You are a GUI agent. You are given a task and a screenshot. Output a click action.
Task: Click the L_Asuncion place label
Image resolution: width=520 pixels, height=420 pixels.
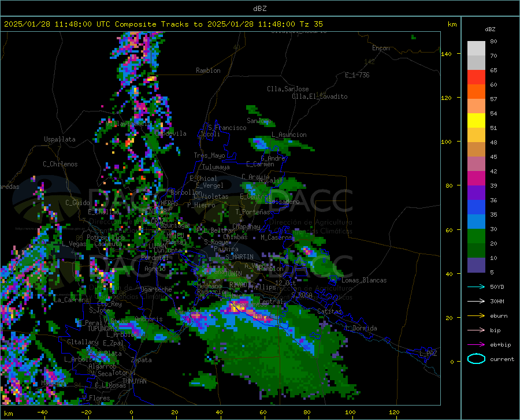coord(289,135)
